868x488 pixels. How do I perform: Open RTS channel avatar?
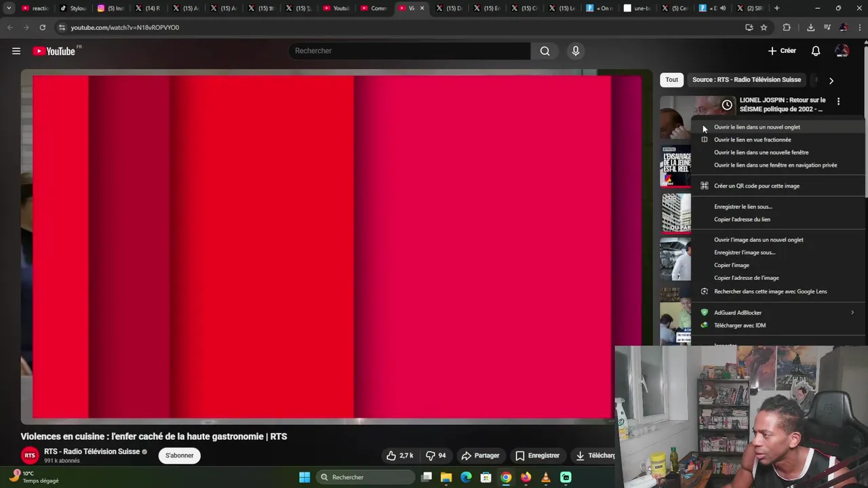(30, 455)
